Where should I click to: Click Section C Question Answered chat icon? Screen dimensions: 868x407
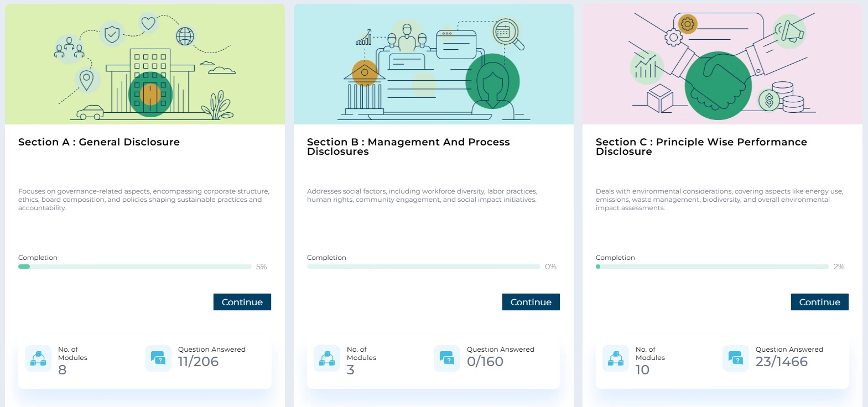pos(736,358)
